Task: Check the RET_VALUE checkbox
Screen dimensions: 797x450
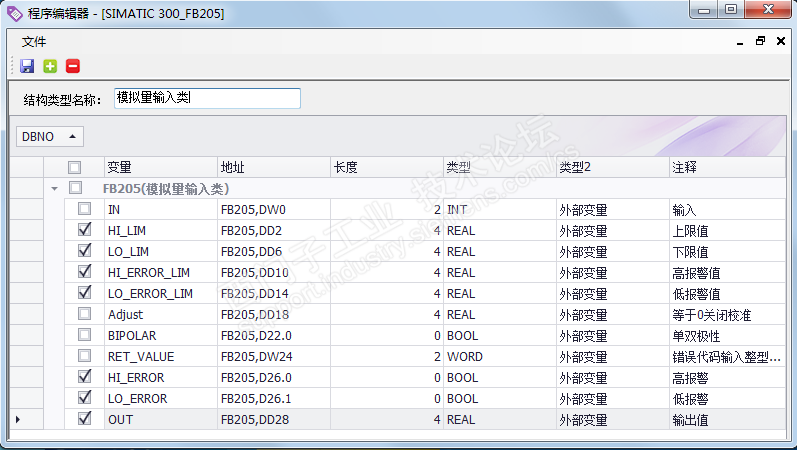Action: click(x=84, y=356)
